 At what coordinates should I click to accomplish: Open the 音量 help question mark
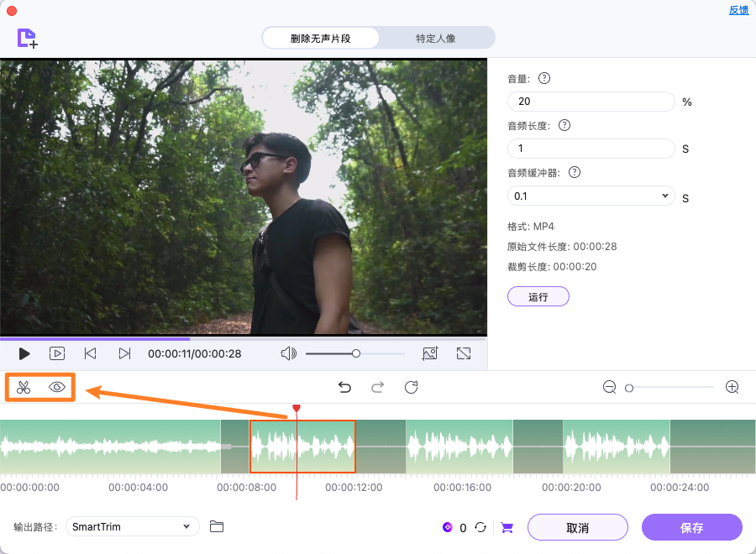(543, 78)
